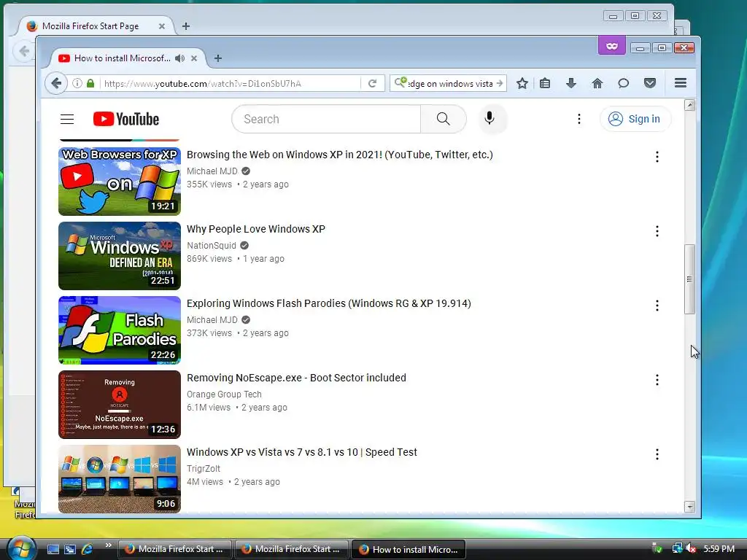This screenshot has height=560, width=747.
Task: Open Exploring Windows Flash Parodies video title
Action: point(329,303)
